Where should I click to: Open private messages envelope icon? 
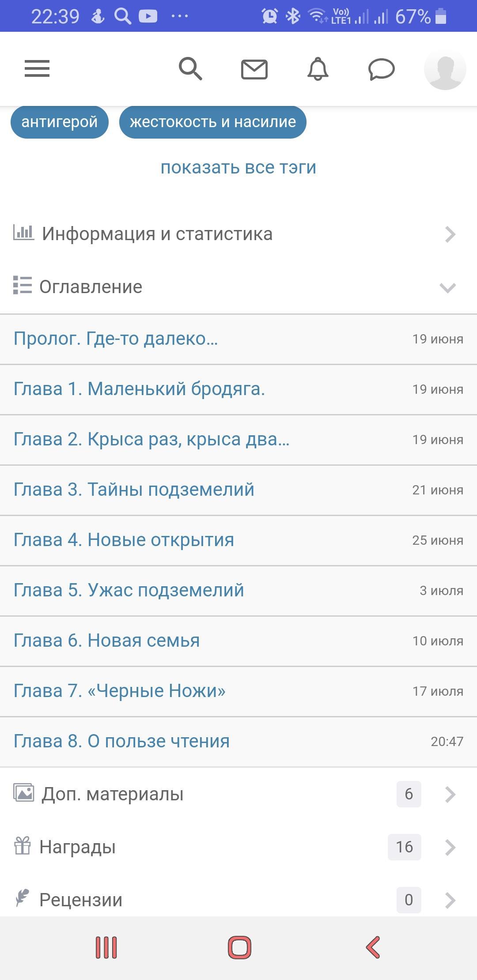click(x=254, y=69)
